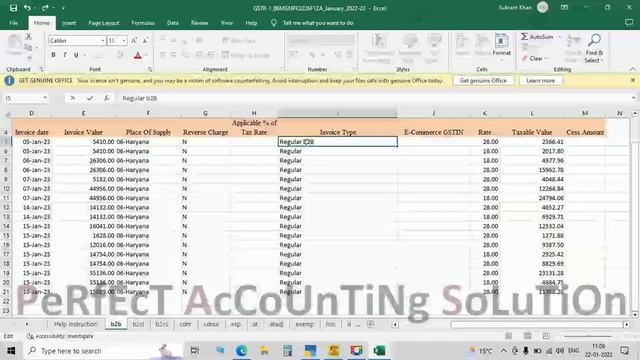Open the font size dropdown
Viewport: 640px width, 360px height.
[124, 40]
